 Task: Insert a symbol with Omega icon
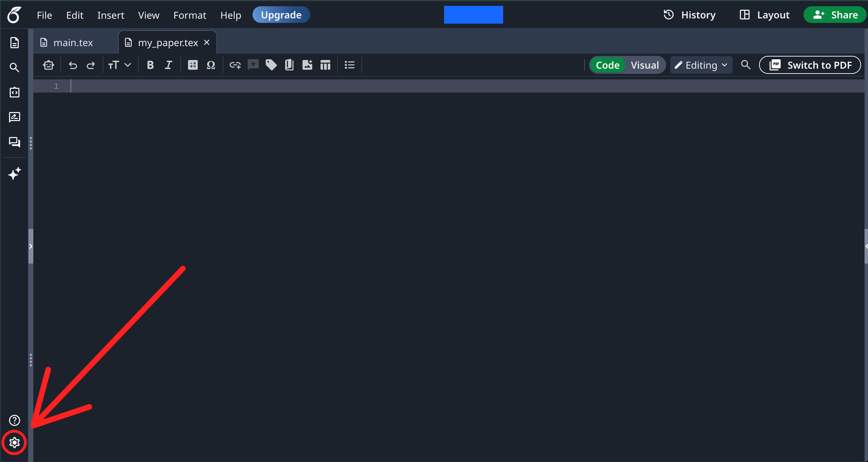coord(211,65)
